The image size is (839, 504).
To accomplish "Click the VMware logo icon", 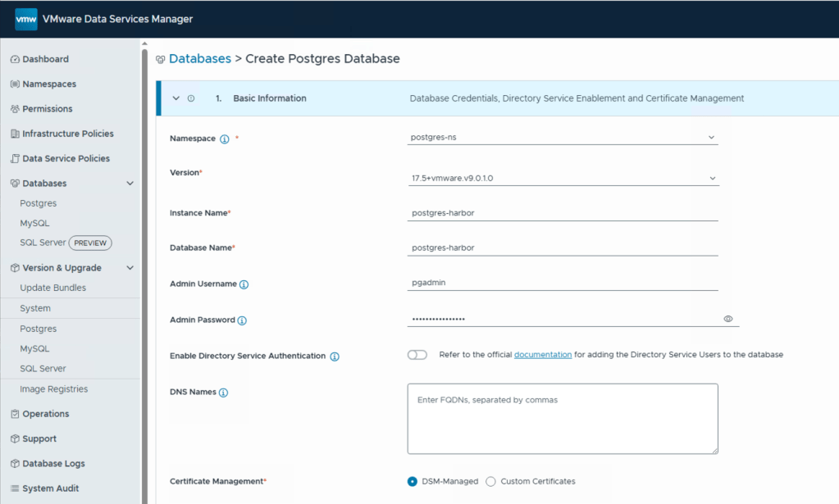I will pos(26,19).
